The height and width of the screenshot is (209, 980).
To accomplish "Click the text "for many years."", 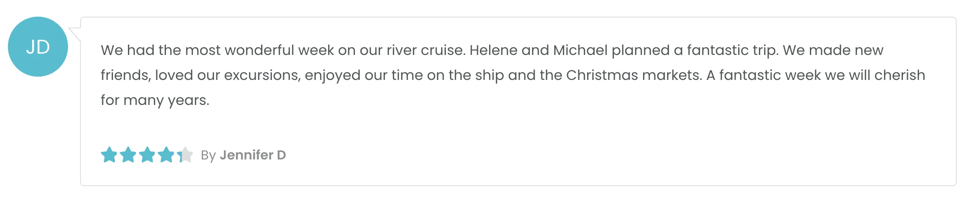I will click(155, 100).
